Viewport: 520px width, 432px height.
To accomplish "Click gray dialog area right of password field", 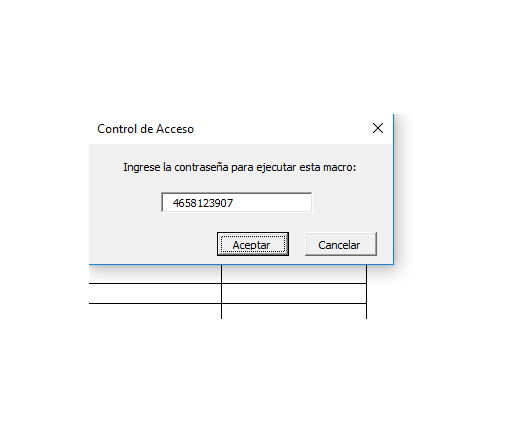I will 352,202.
